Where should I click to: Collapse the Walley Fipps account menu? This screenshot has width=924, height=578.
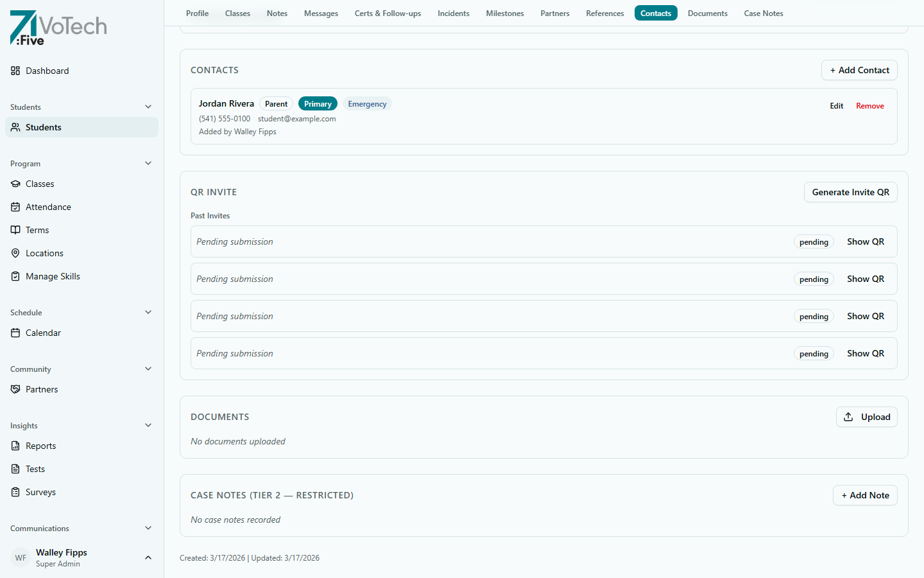click(148, 557)
